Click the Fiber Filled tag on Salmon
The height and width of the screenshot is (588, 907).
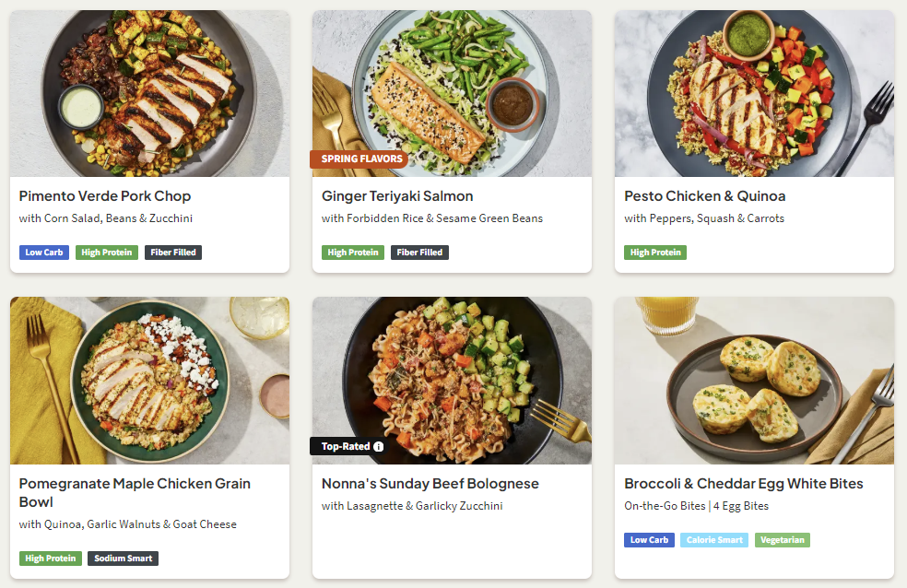coord(419,253)
